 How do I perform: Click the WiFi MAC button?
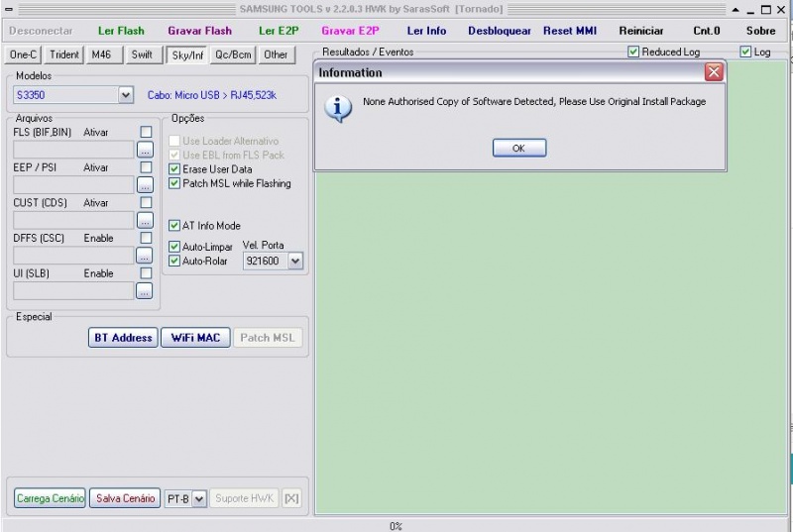(195, 338)
